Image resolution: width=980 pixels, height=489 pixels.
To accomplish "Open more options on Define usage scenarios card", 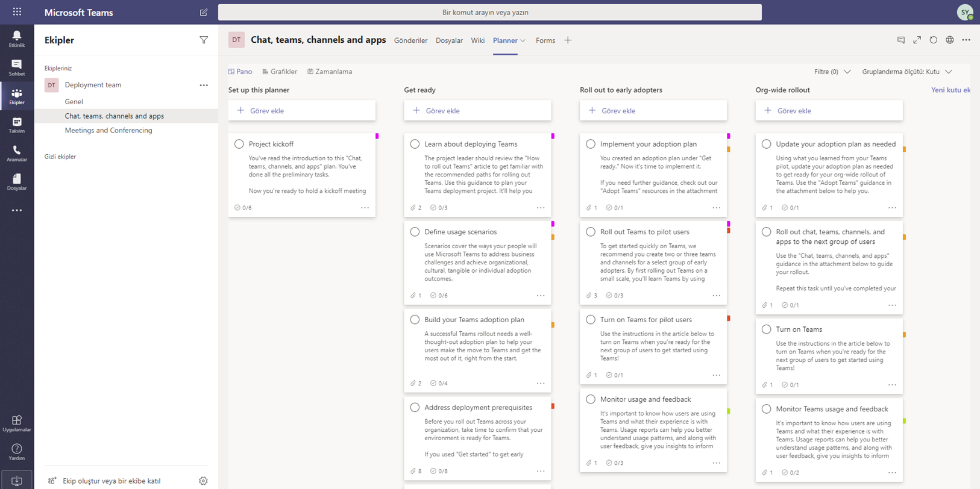I will coord(541,296).
